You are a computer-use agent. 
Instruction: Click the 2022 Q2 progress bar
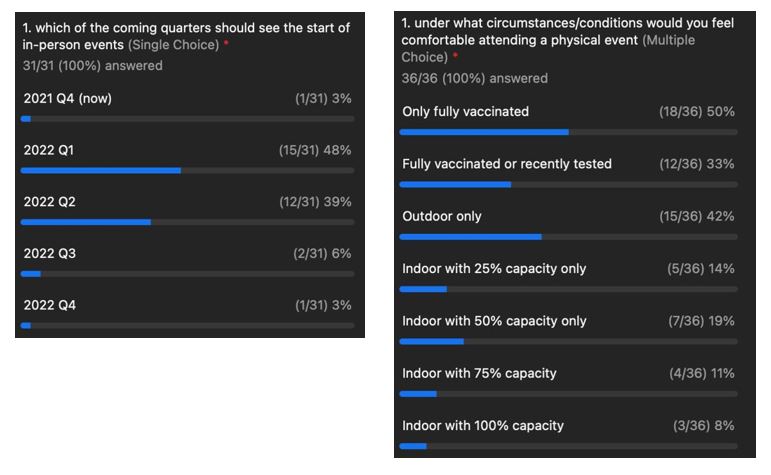tap(86, 222)
